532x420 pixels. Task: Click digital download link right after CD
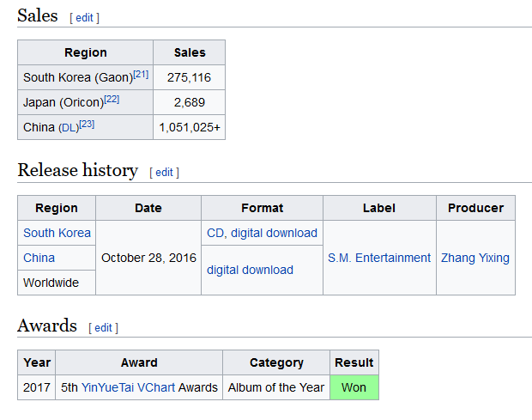pyautogui.click(x=275, y=233)
